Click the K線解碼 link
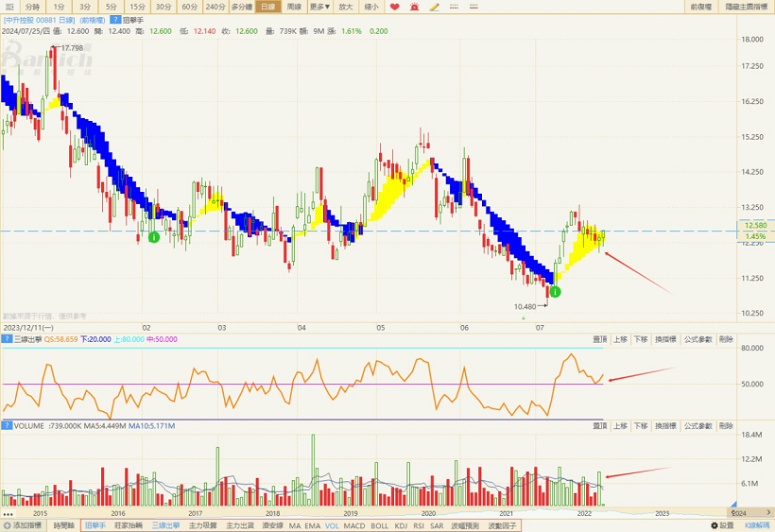This screenshot has width=775, height=532. tap(756, 525)
